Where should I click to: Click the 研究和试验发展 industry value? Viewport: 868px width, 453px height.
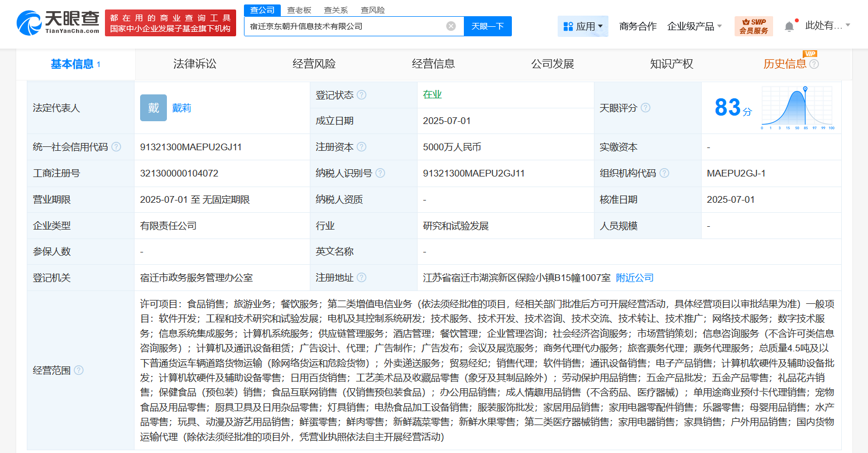[456, 226]
